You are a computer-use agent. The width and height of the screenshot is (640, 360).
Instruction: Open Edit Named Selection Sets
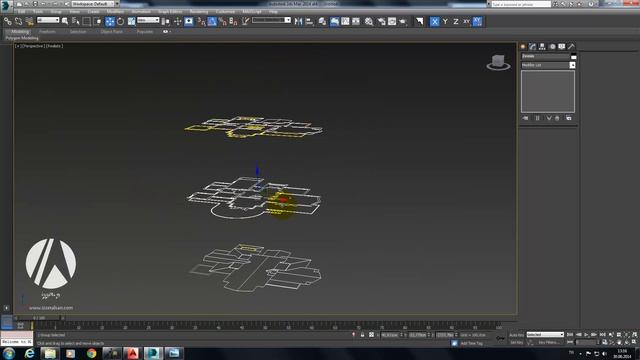tap(245, 21)
